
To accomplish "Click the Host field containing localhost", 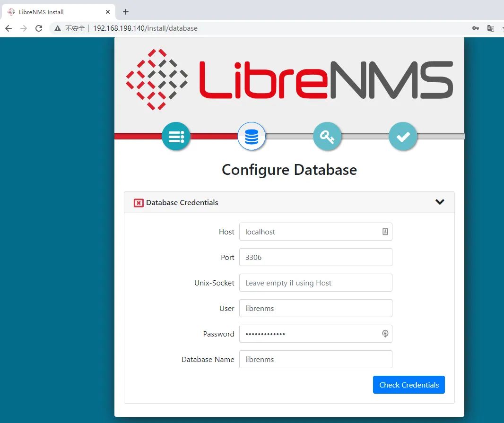I will (312, 232).
